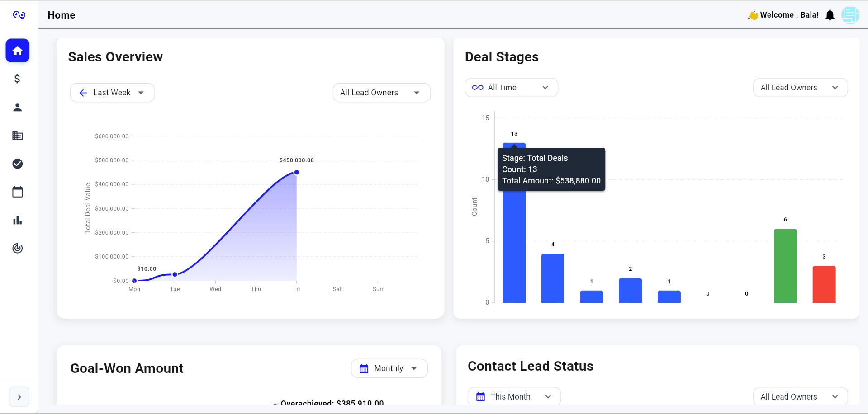The height and width of the screenshot is (414, 868).
Task: Open the Monthly goal period dropdown
Action: click(x=389, y=368)
